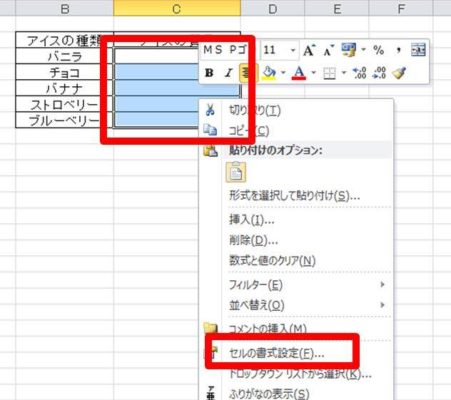The height and width of the screenshot is (400, 451).
Task: Decrease decimal places icon
Action: tap(380, 73)
